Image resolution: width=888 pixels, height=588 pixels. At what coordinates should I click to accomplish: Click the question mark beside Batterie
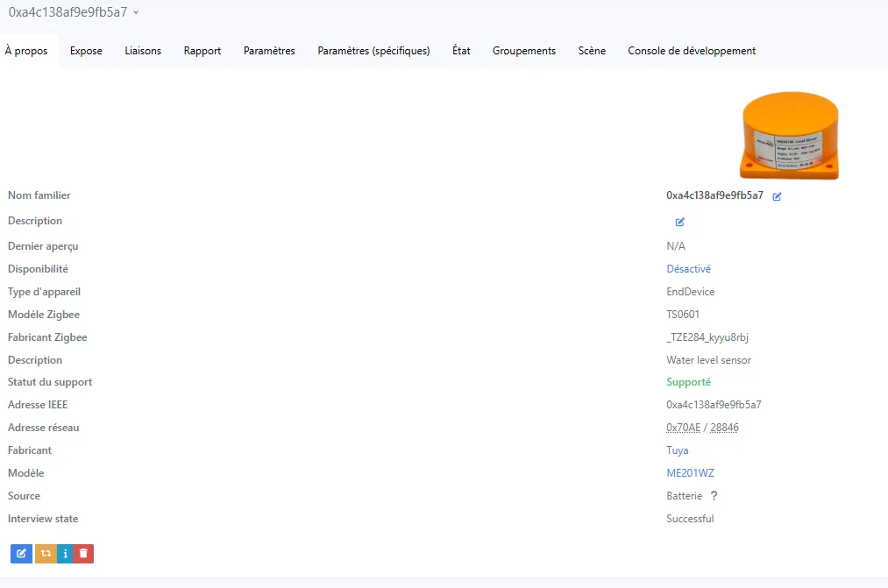[714, 496]
